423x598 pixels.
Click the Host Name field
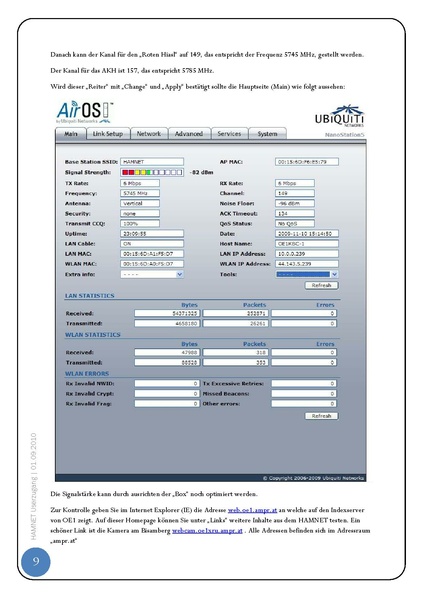[x=307, y=244]
